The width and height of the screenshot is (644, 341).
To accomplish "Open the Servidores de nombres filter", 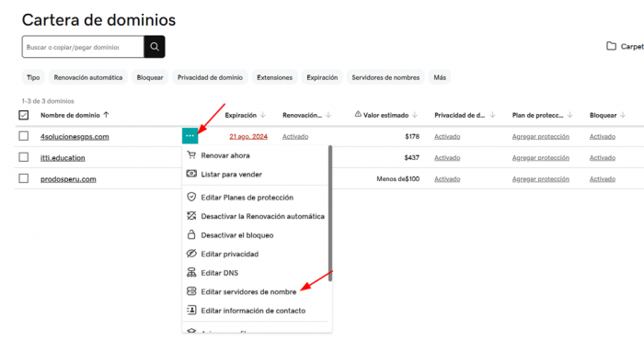I will click(x=385, y=77).
